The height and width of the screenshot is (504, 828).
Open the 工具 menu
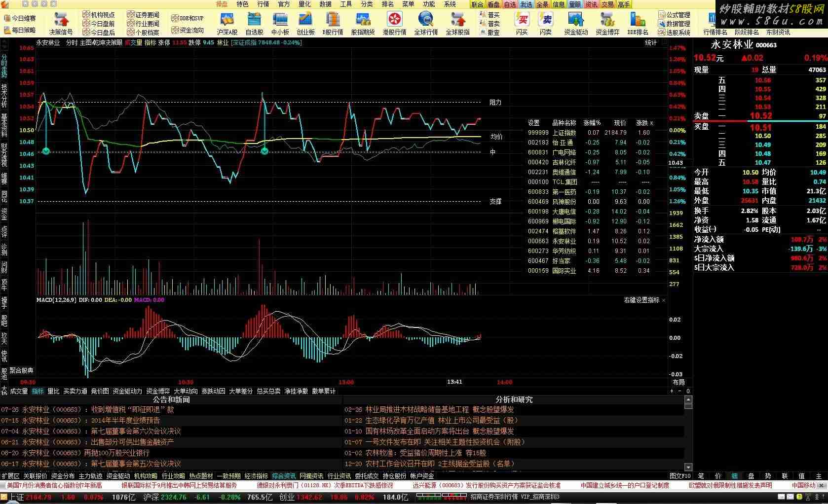tap(346, 4)
